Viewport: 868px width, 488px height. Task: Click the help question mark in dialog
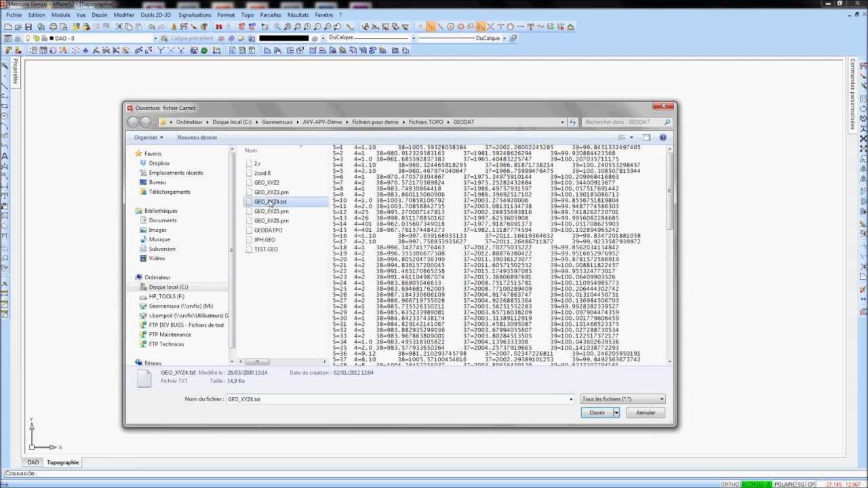click(663, 138)
